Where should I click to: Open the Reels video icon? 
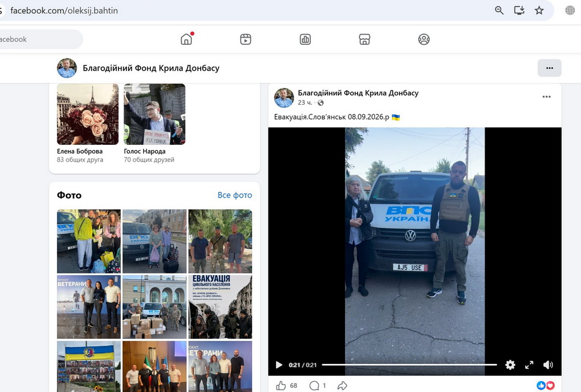pos(246,39)
